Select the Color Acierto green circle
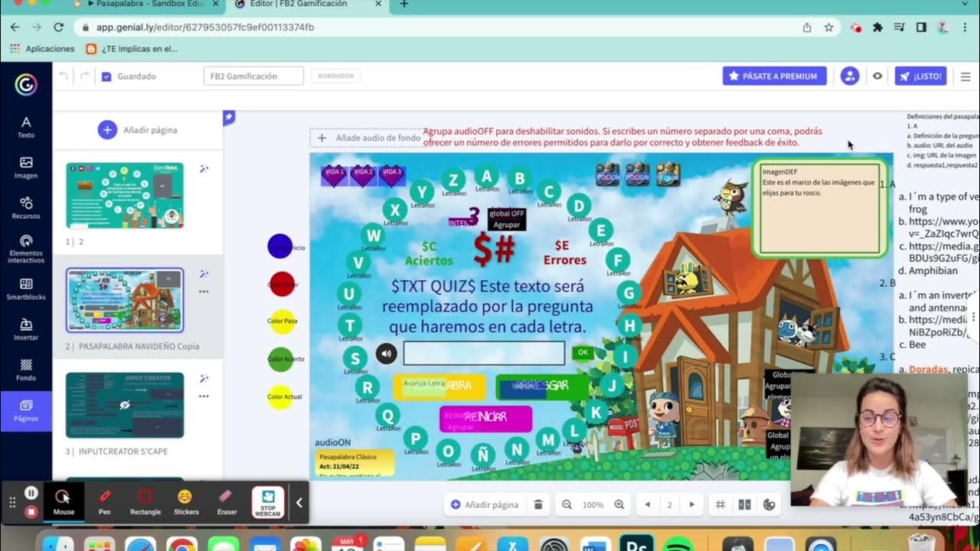 tap(281, 359)
